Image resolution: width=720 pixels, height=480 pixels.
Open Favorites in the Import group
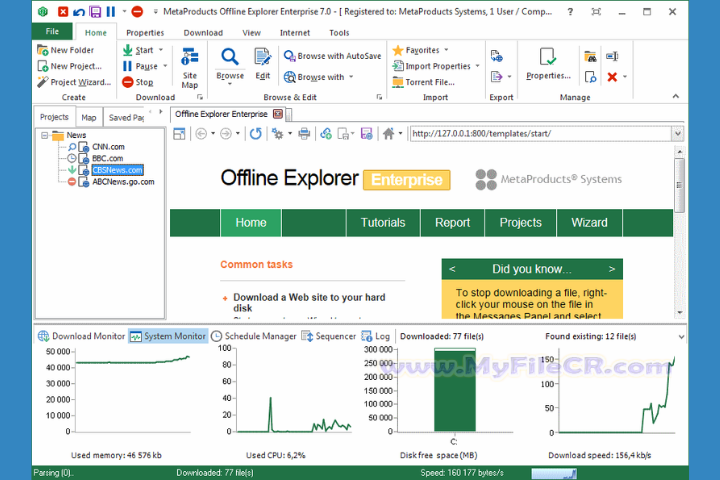[416, 50]
